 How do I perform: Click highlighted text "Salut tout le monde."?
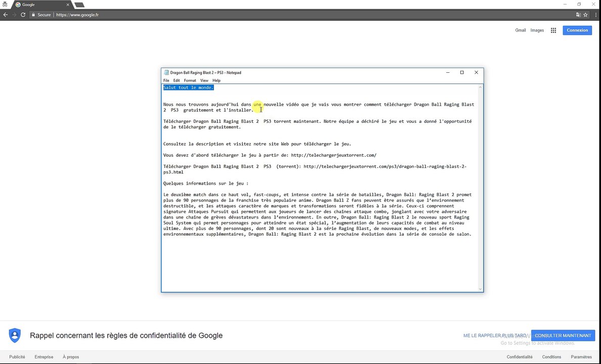(188, 87)
